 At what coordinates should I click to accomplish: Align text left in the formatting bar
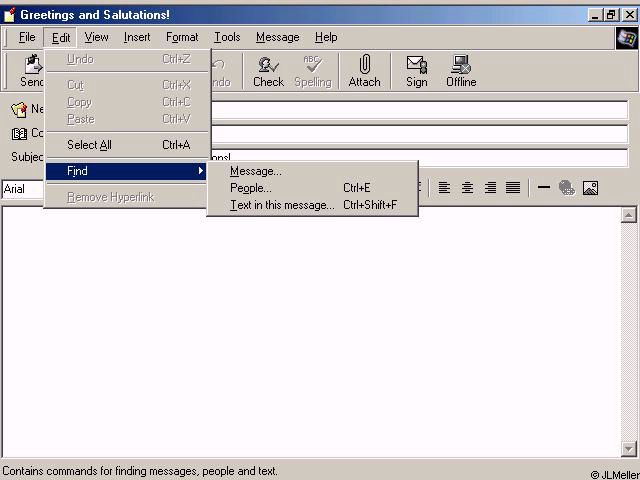(444, 188)
